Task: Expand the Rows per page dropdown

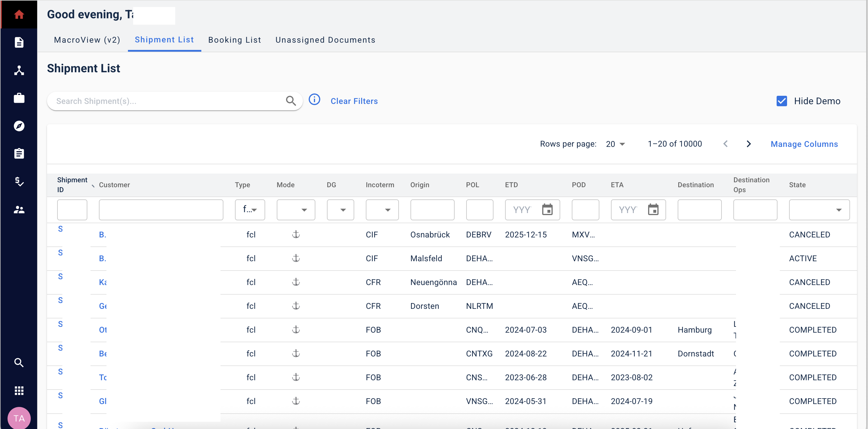Action: (615, 144)
